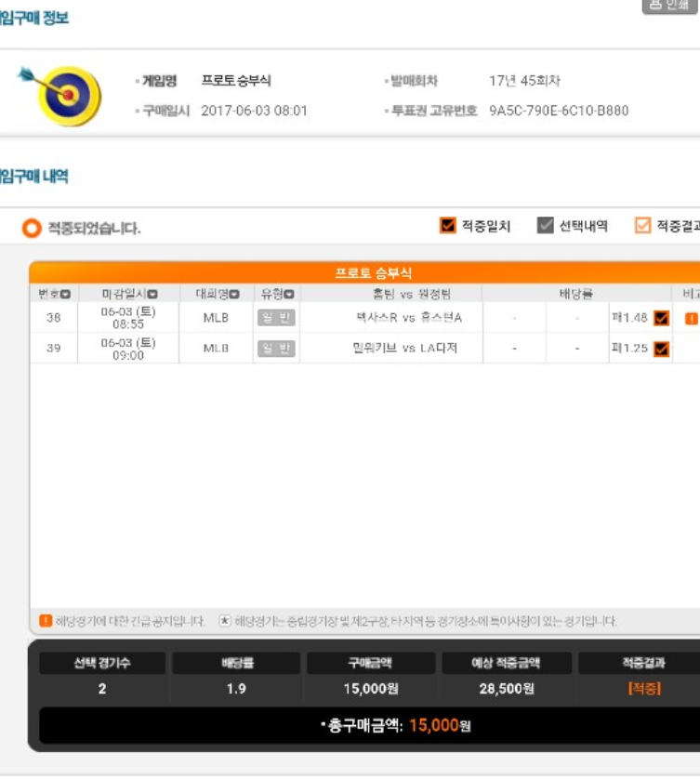
Task: Click the orange alert icon in footer legend
Action: click(46, 621)
